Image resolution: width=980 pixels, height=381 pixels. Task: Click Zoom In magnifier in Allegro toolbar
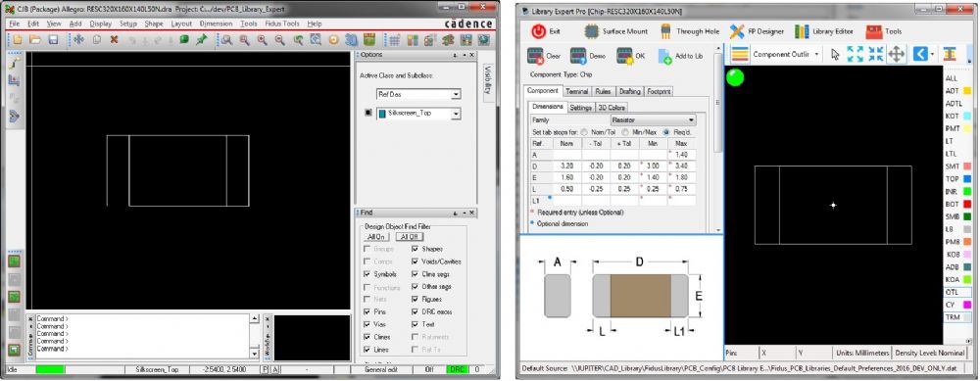262,39
